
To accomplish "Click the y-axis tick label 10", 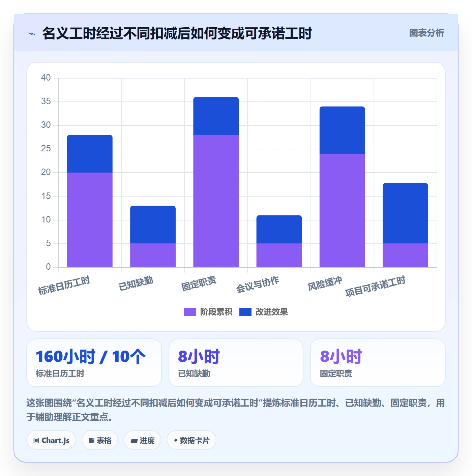I will tap(46, 220).
